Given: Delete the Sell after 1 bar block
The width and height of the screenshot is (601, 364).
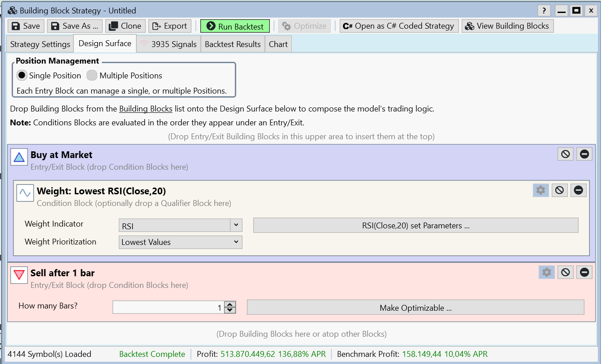Looking at the screenshot, I should [584, 272].
